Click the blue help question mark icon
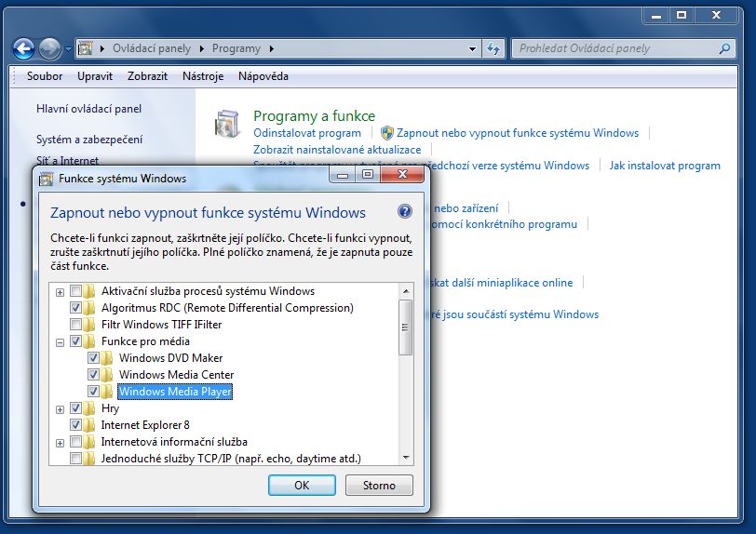 (x=404, y=211)
